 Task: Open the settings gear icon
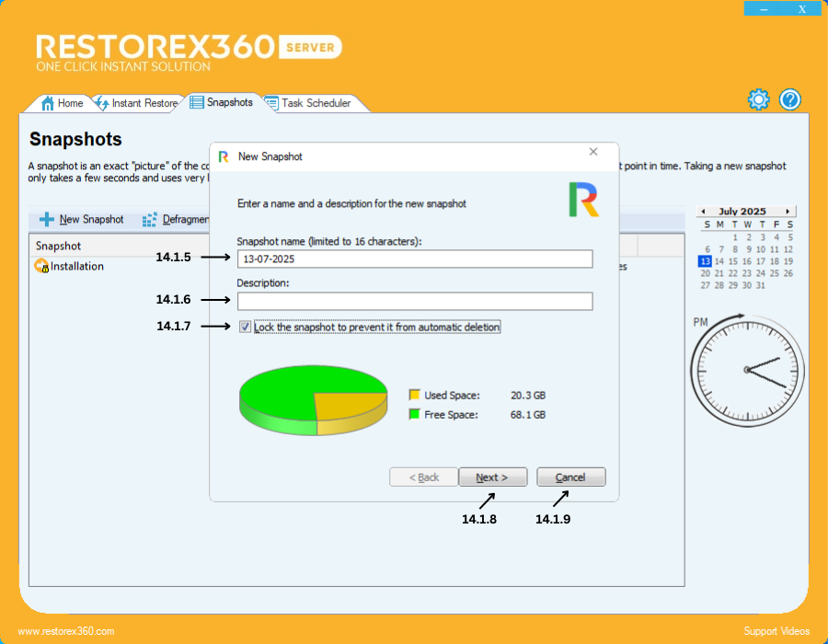tap(758, 99)
